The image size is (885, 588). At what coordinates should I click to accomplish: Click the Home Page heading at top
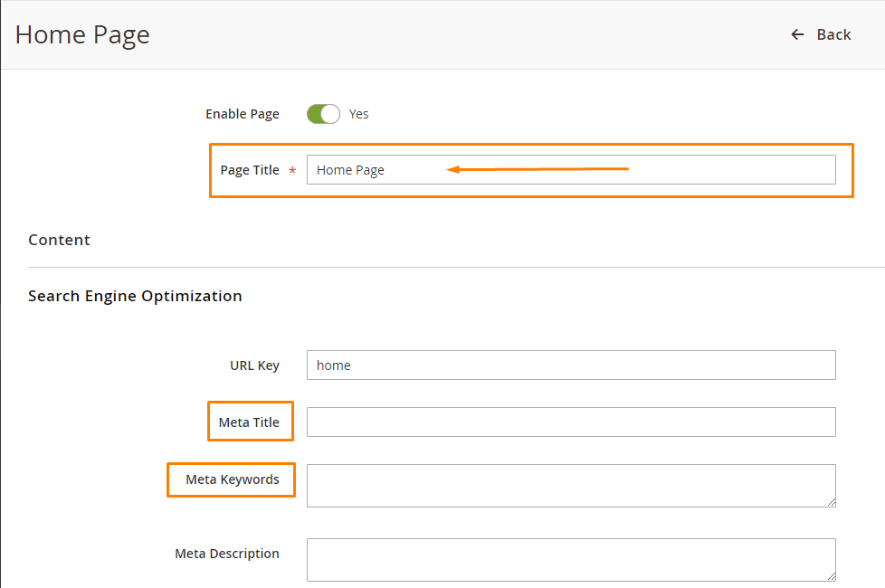(x=82, y=35)
